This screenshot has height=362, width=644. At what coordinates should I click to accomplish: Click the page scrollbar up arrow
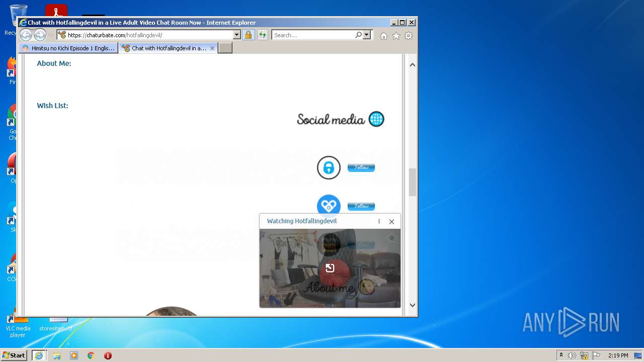click(413, 65)
